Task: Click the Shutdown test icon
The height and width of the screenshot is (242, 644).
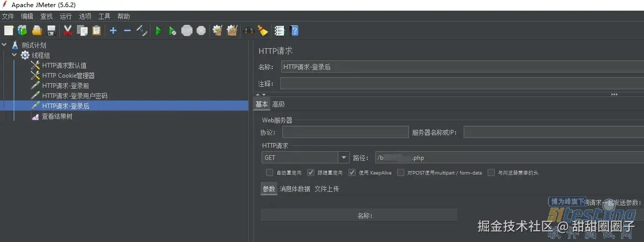Action: coord(201,30)
